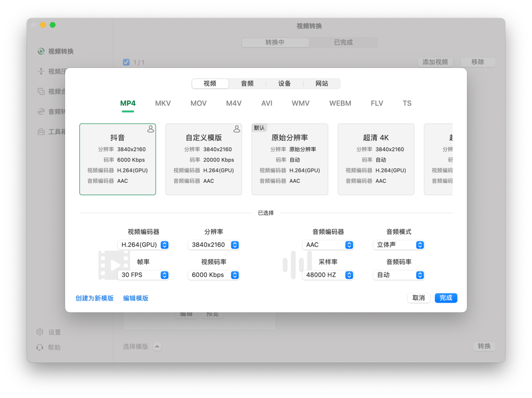Click 编辑模版 link
The image size is (532, 398).
point(136,298)
